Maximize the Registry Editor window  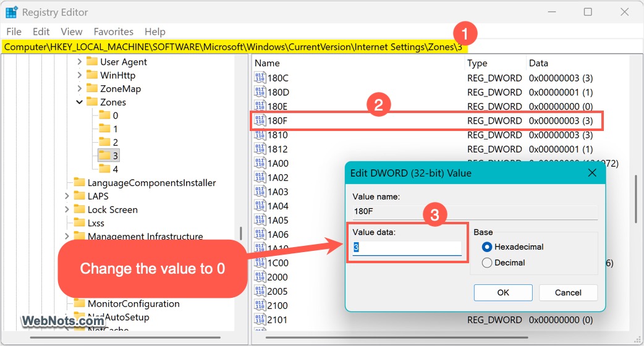[x=588, y=12]
